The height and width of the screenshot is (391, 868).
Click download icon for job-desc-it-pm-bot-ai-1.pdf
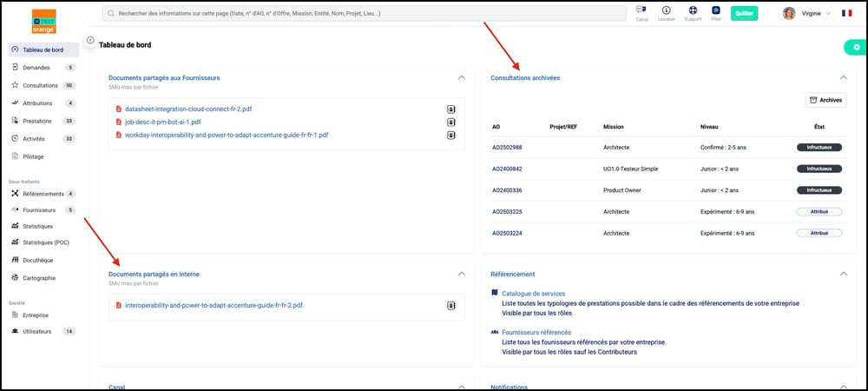coord(451,123)
